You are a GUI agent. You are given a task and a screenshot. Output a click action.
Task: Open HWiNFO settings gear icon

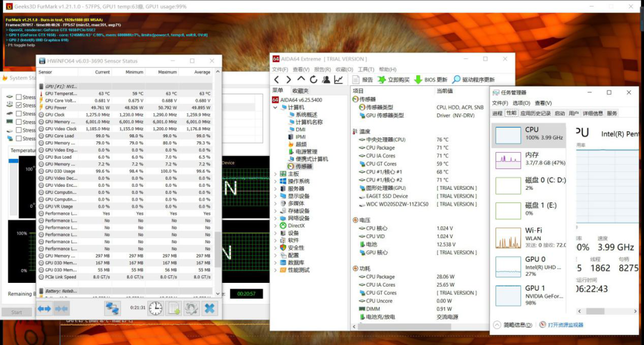[191, 308]
